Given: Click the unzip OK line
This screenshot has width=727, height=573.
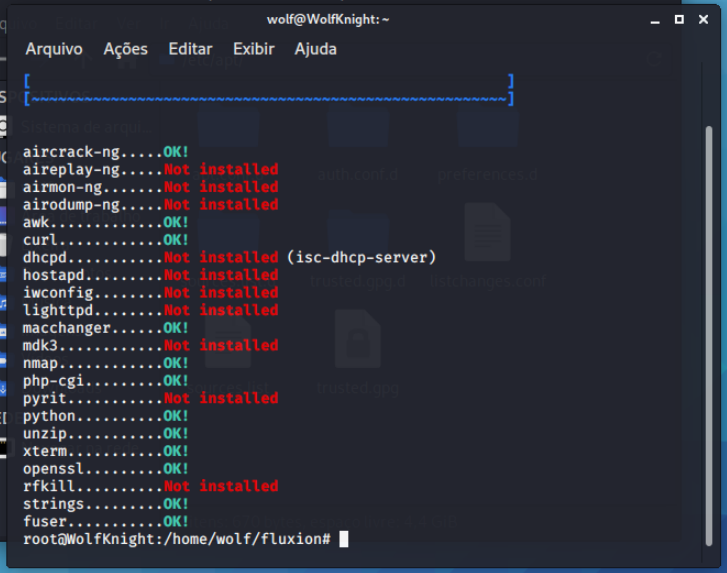Looking at the screenshot, I should tap(106, 434).
